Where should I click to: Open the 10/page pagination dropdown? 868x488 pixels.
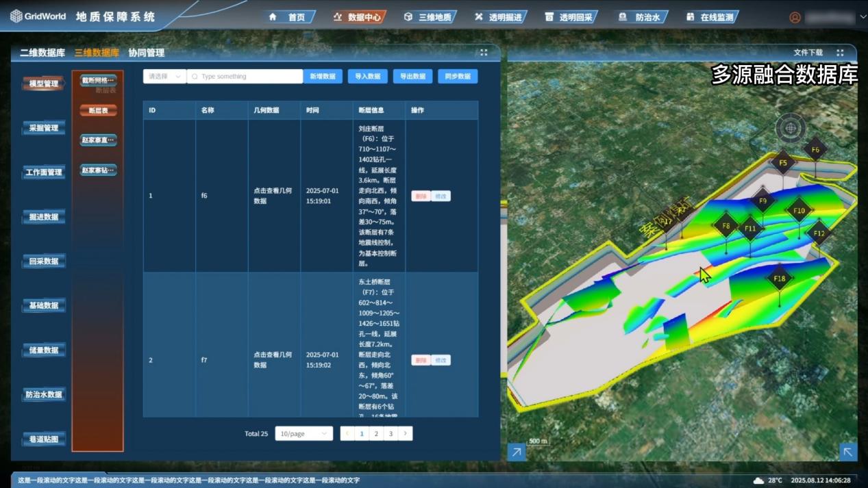point(303,433)
